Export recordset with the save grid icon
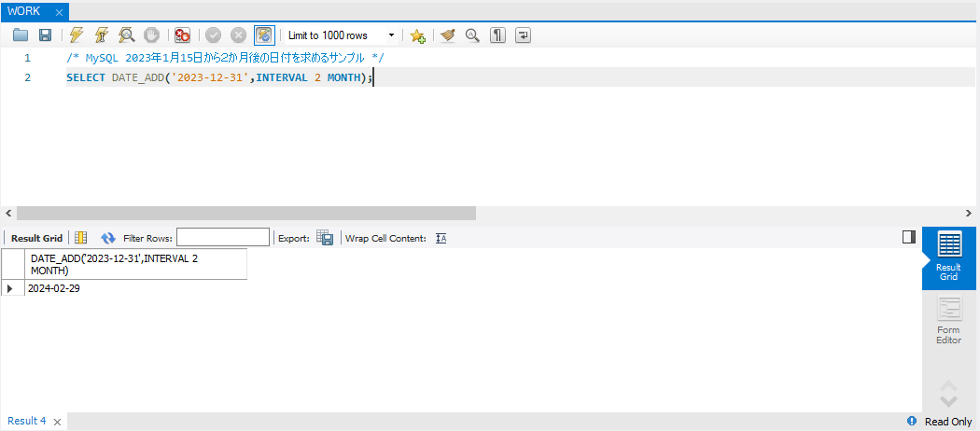 (x=325, y=237)
